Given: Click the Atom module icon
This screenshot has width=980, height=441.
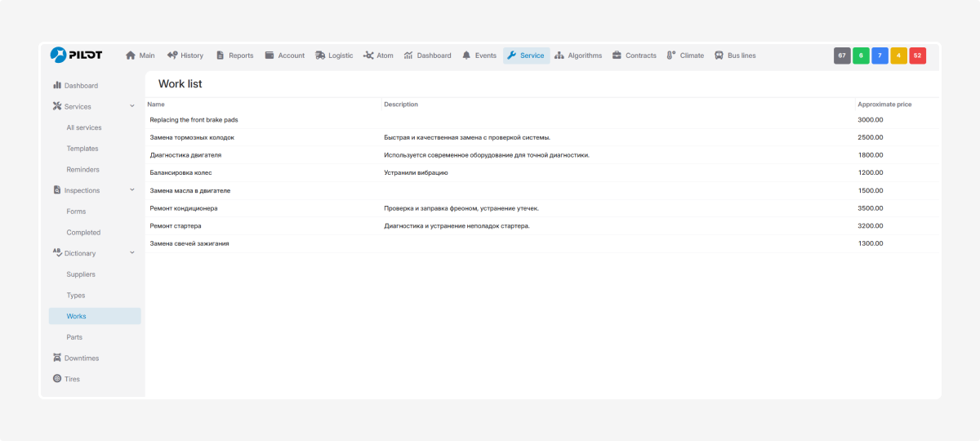Looking at the screenshot, I should coord(368,56).
